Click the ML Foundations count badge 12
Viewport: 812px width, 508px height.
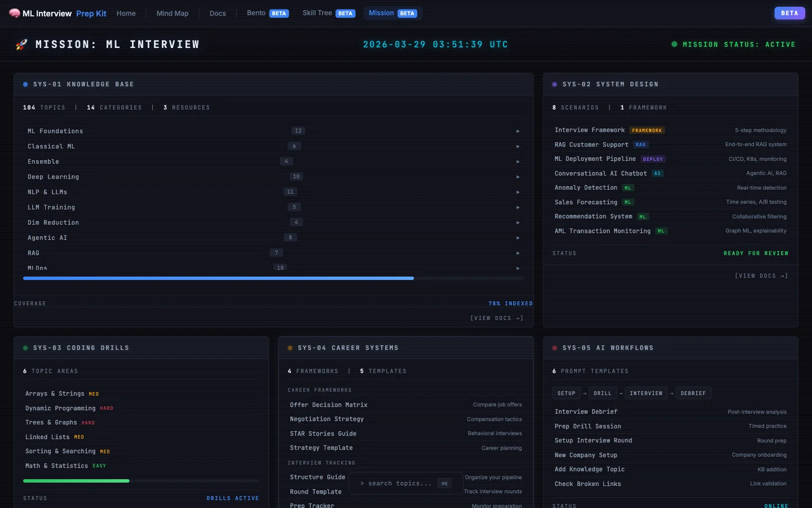click(x=298, y=131)
